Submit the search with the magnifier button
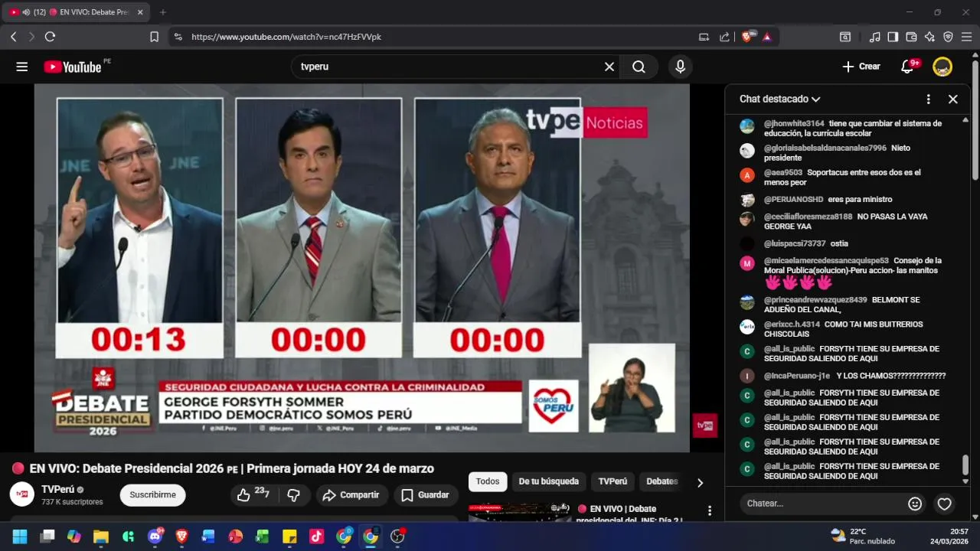Image resolution: width=980 pixels, height=551 pixels. pyautogui.click(x=639, y=67)
